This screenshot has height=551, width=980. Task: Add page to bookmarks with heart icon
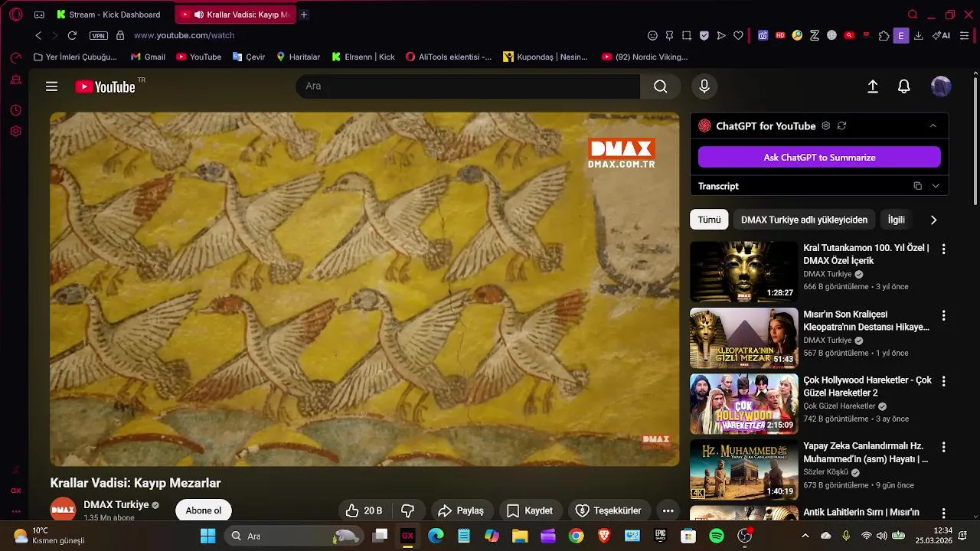(x=738, y=35)
